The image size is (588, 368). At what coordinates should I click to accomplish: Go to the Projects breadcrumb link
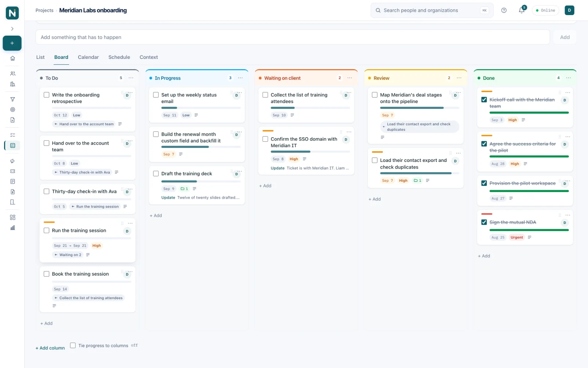pos(44,10)
